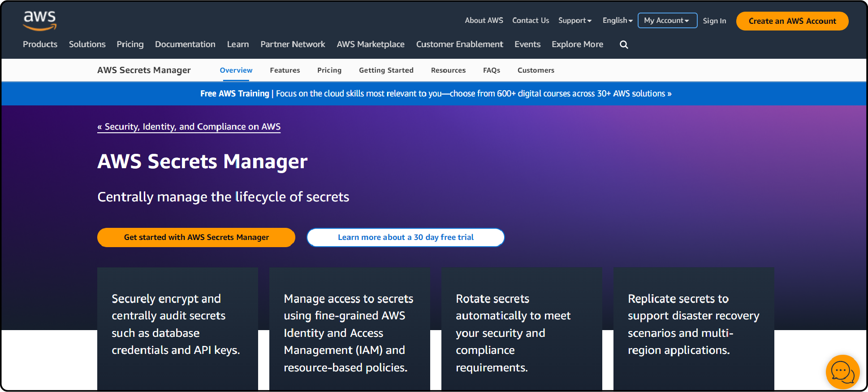This screenshot has width=868, height=392.
Task: Open the Customer Enablement menu
Action: point(460,44)
